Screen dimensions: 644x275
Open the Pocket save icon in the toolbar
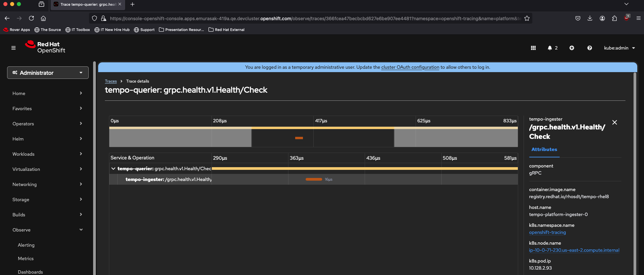(578, 18)
